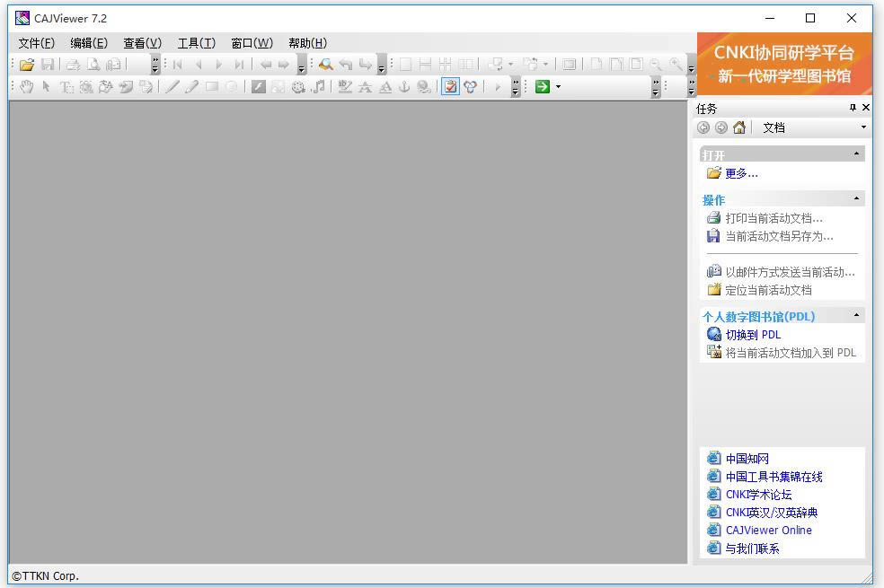This screenshot has height=588, width=884.
Task: Open 文件(F) menu
Action: point(36,43)
